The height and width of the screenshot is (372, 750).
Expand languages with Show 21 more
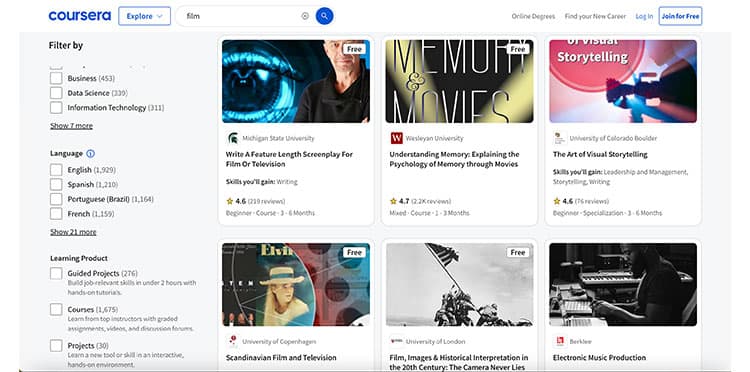73,232
